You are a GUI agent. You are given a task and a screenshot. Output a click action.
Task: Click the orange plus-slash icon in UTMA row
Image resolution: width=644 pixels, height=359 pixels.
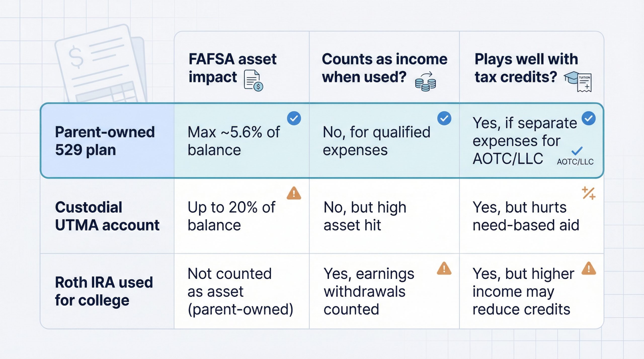(589, 193)
